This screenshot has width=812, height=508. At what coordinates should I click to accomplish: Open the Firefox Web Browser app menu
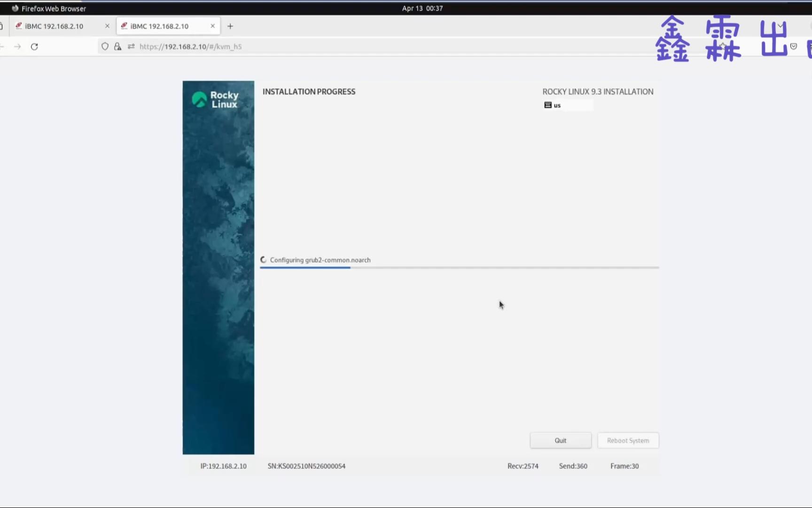(49, 8)
